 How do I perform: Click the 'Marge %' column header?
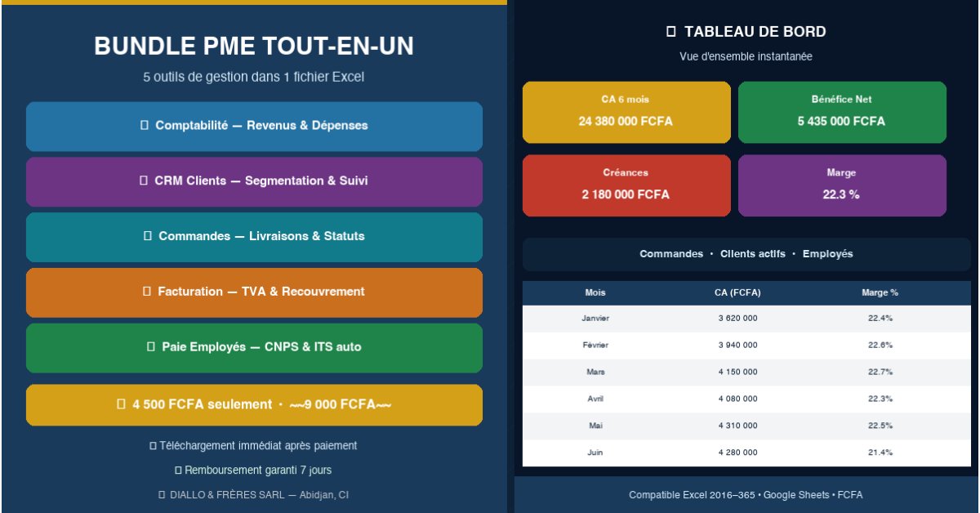point(880,292)
